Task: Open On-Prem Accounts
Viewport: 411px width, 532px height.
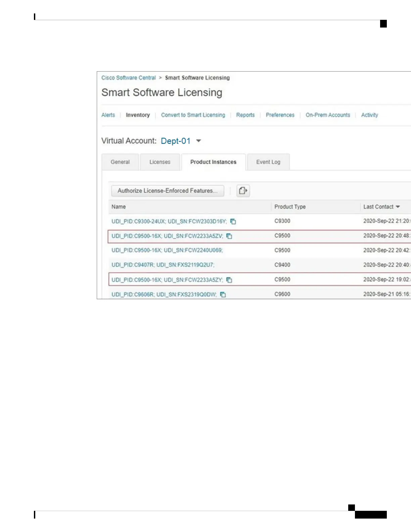Action: (x=328, y=115)
